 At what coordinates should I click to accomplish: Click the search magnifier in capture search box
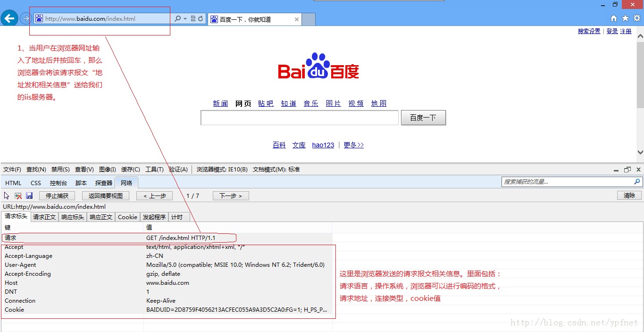(x=637, y=181)
